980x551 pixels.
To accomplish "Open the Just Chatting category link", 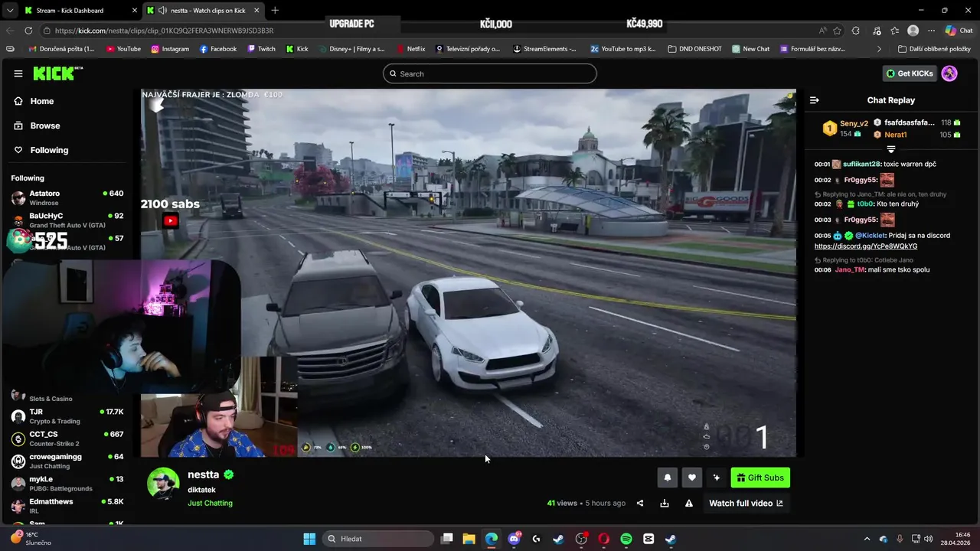I will click(210, 504).
